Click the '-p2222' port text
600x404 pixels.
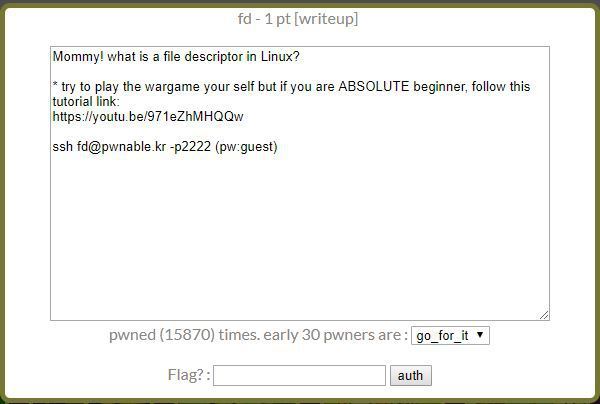point(190,147)
